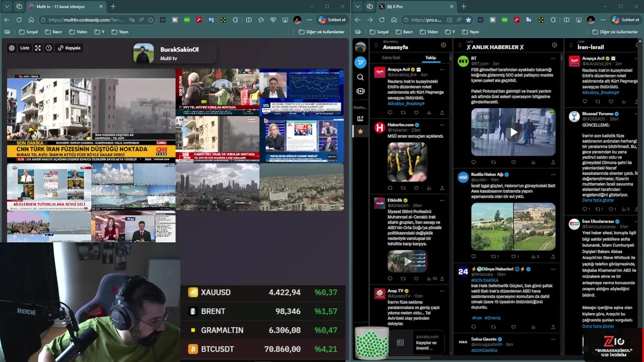Open tab search dropdown in Multi tv window

point(7,7)
